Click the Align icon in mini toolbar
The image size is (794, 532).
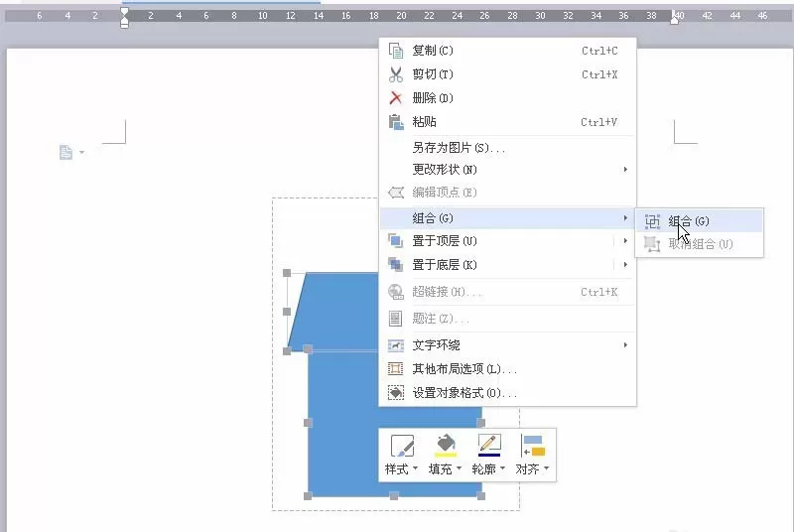(x=533, y=446)
